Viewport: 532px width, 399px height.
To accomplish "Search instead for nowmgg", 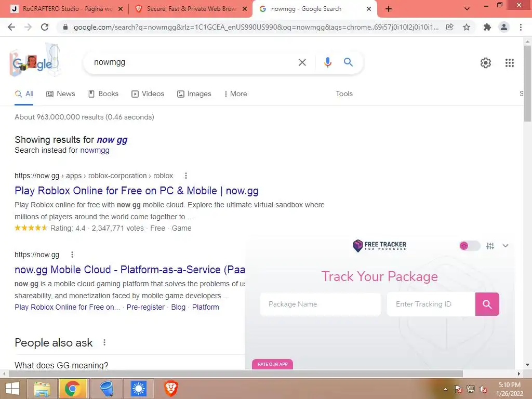I will click(x=95, y=150).
